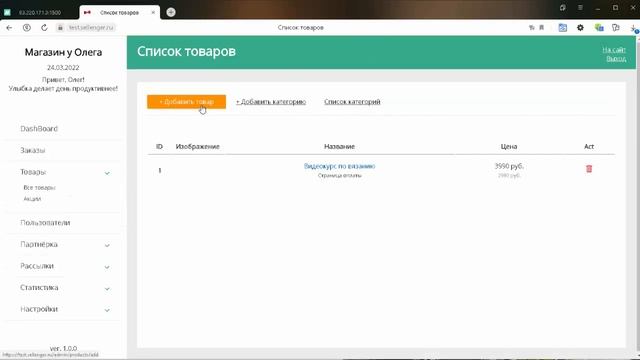The image size is (640, 360).
Task: Click the address bar URL field
Action: coord(91,28)
